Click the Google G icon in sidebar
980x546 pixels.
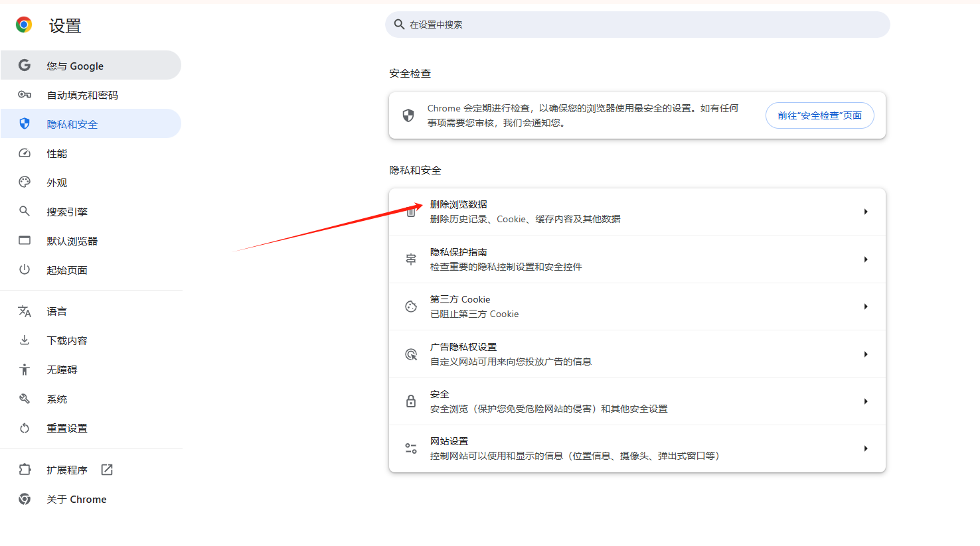(25, 65)
